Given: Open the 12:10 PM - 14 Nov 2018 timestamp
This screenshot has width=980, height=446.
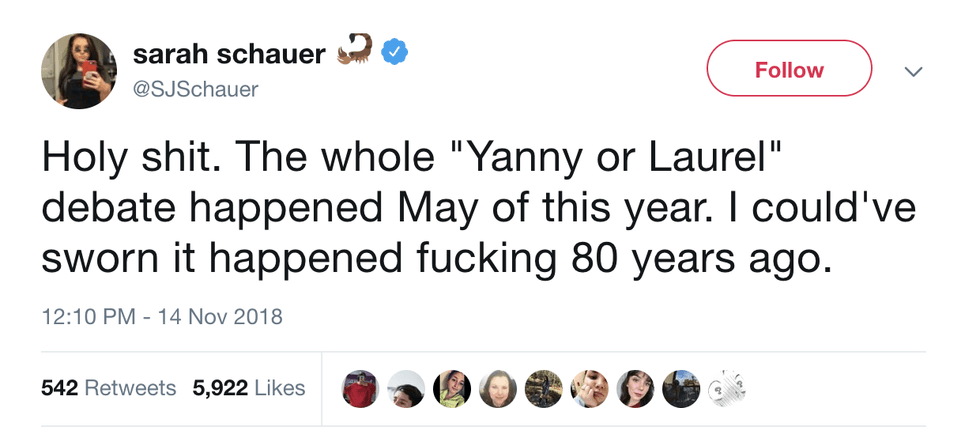Looking at the screenshot, I should coord(162,317).
